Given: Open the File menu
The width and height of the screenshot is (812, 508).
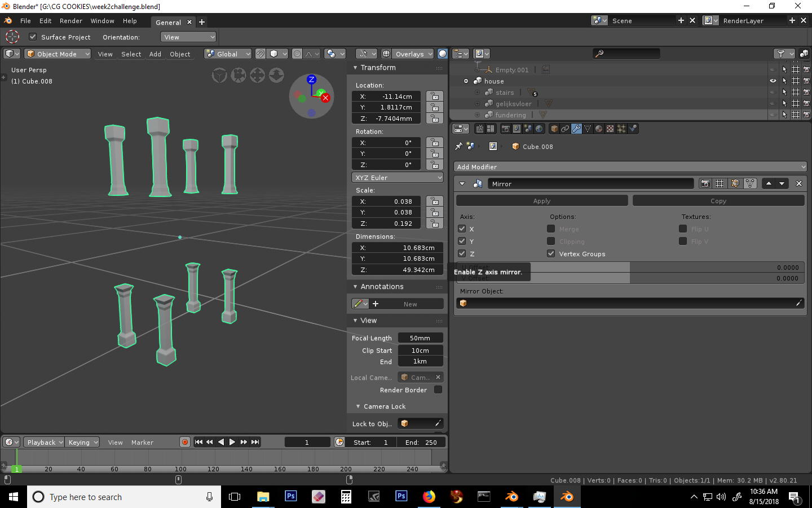Looking at the screenshot, I should tap(25, 21).
